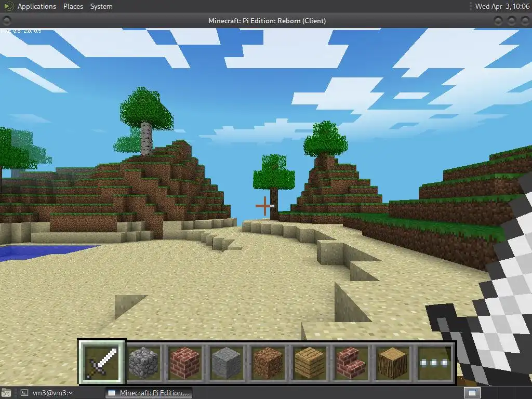
Task: Select the smooth stone block slot
Action: (x=226, y=362)
